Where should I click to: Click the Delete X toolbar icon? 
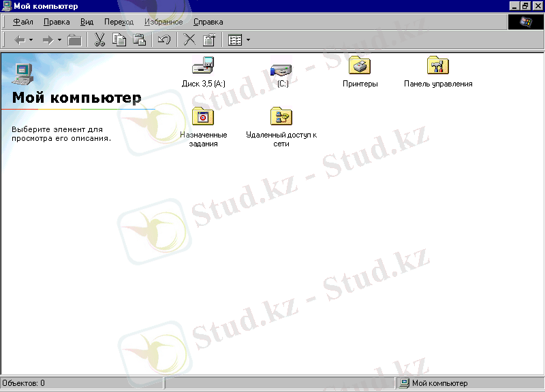tap(189, 40)
